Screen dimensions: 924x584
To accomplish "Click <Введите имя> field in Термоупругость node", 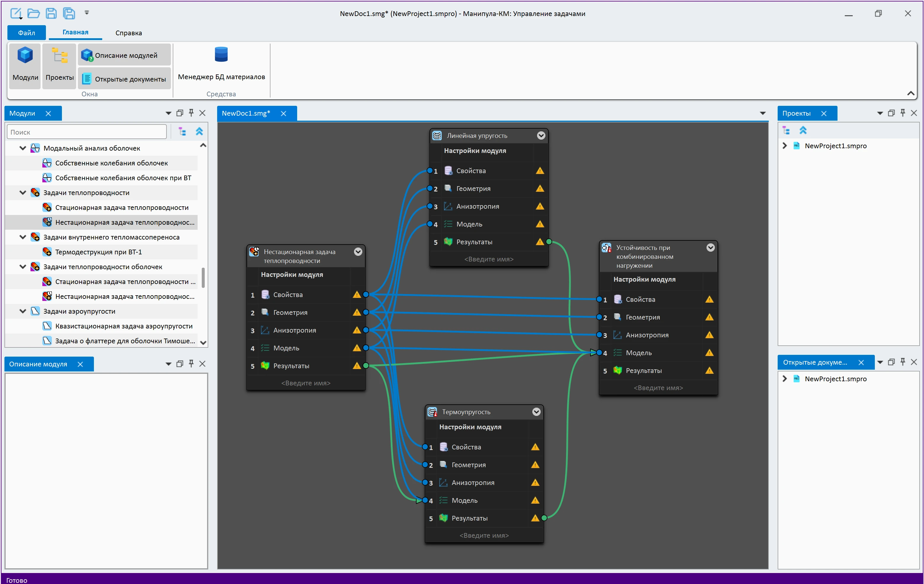I will (484, 535).
